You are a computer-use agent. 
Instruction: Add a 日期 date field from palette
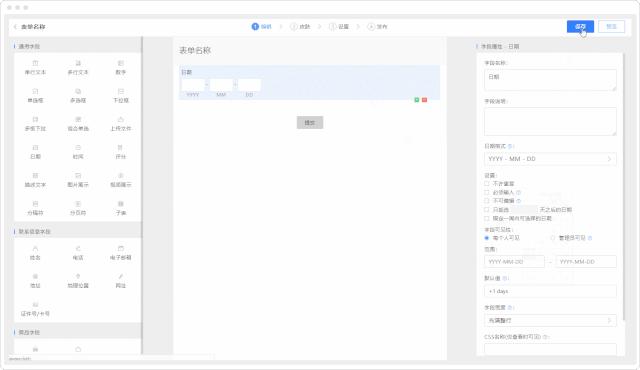[x=36, y=152]
